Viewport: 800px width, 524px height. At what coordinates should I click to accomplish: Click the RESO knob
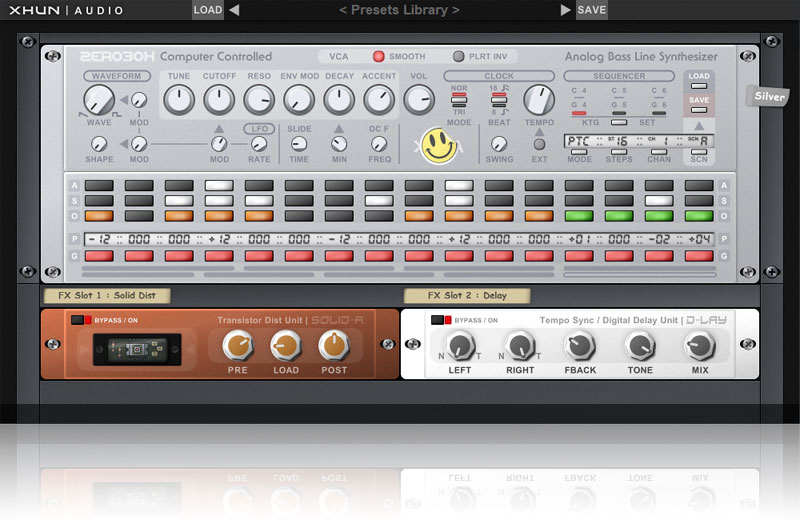click(259, 99)
